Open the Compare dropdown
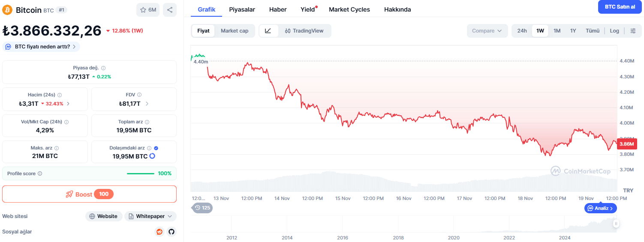This screenshot has height=242, width=644. (x=487, y=31)
